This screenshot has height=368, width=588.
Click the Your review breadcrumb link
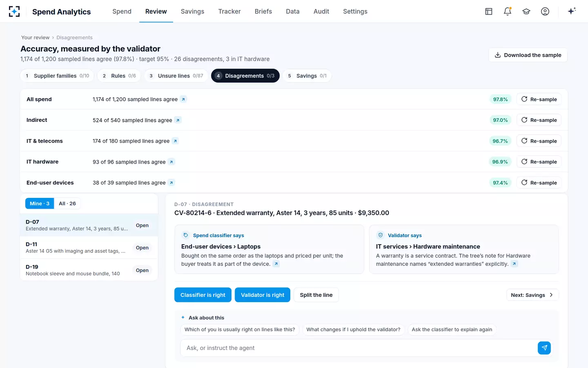(36, 38)
